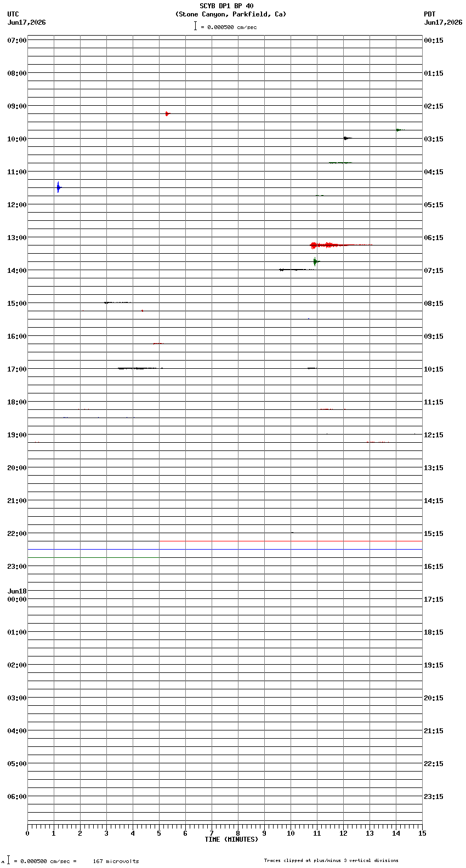The image size is (466, 868).
Task: Click the station title 'SCYB DP1 BP 40'
Action: [226, 6]
